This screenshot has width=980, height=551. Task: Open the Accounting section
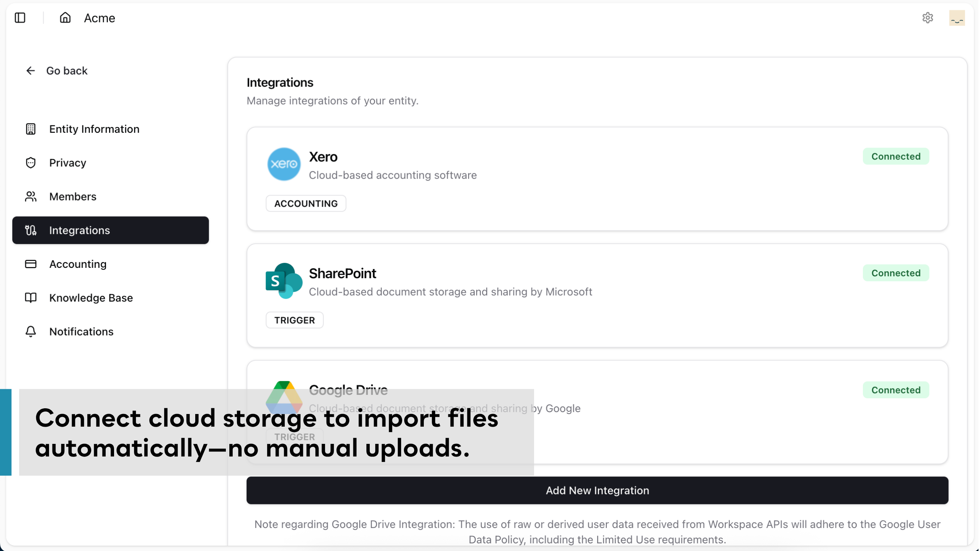point(111,264)
